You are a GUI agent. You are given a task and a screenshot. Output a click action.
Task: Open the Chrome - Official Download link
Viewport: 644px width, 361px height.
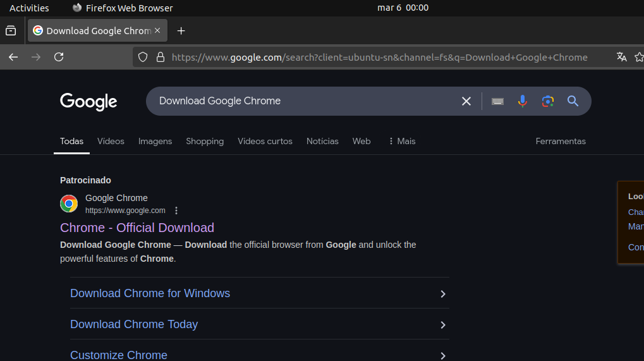(x=137, y=228)
